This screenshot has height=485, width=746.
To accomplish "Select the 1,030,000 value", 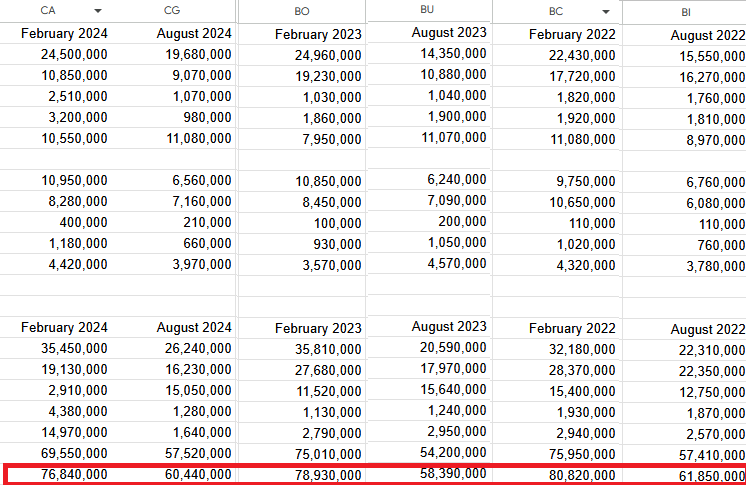I will coord(332,98).
